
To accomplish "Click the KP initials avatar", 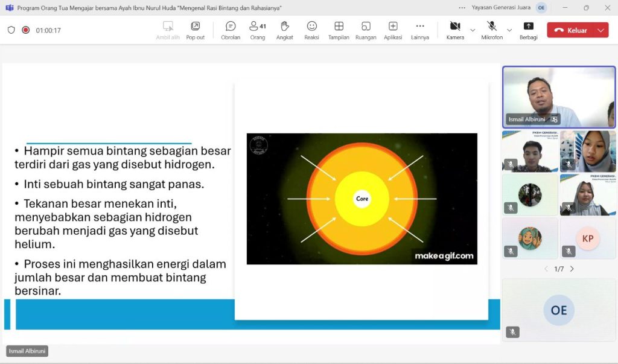I will point(588,238).
